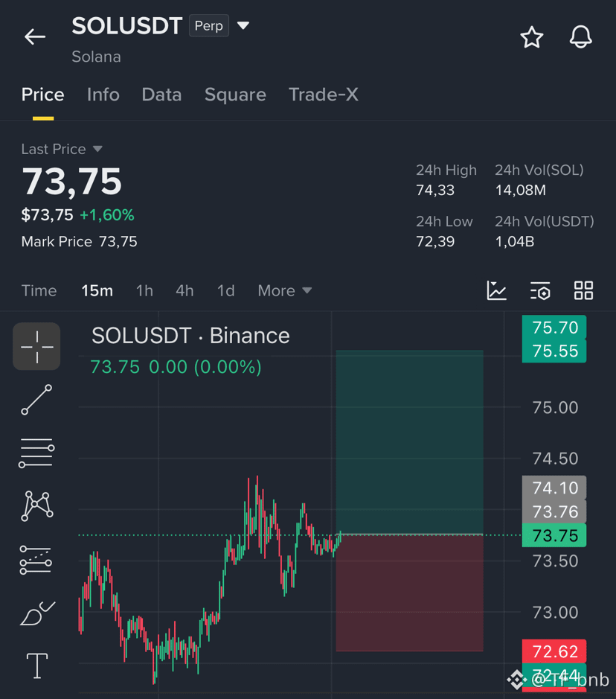The image size is (616, 699).
Task: Click the 72.62 stop price label
Action: (x=554, y=651)
